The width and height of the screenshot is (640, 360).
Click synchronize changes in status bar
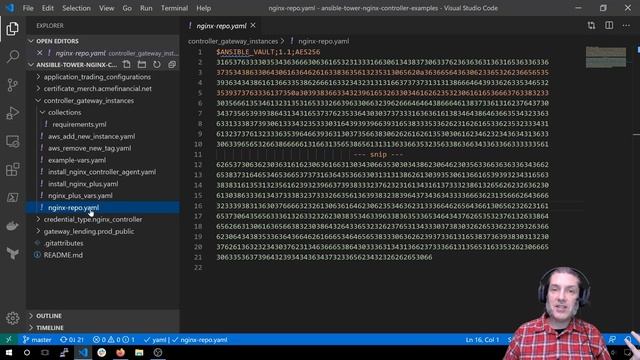point(72,340)
